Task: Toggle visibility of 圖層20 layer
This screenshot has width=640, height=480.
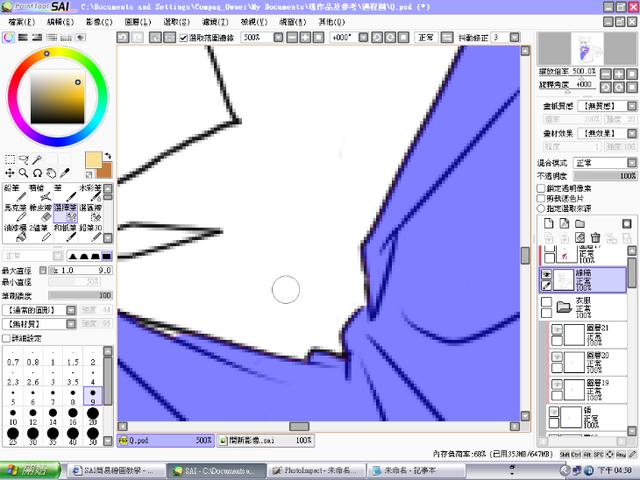Action: (557, 357)
